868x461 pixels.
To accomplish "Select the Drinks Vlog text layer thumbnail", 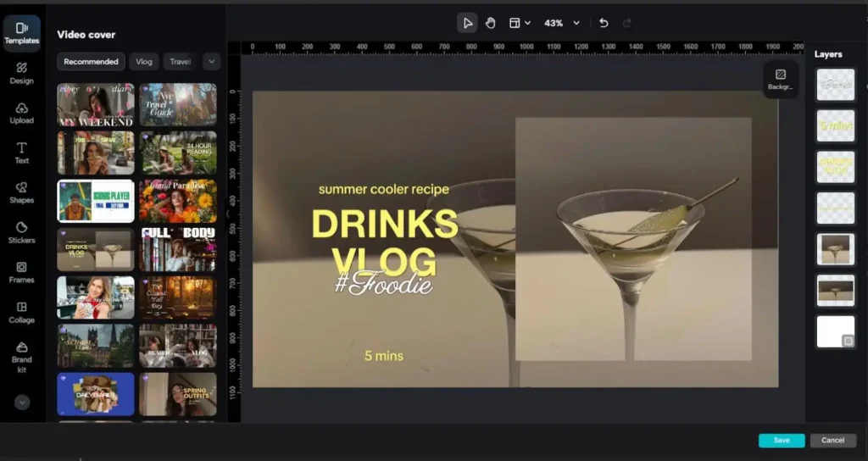I will [x=835, y=167].
